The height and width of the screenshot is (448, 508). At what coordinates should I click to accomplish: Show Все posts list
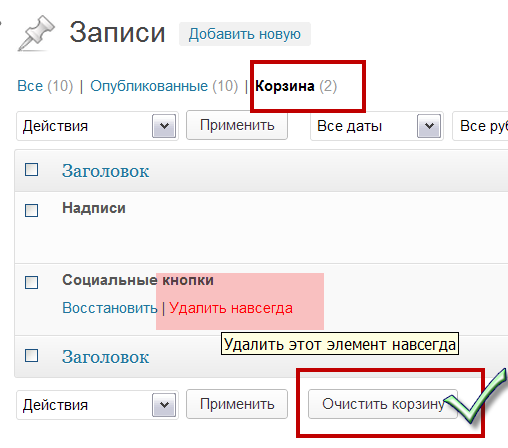(x=30, y=86)
